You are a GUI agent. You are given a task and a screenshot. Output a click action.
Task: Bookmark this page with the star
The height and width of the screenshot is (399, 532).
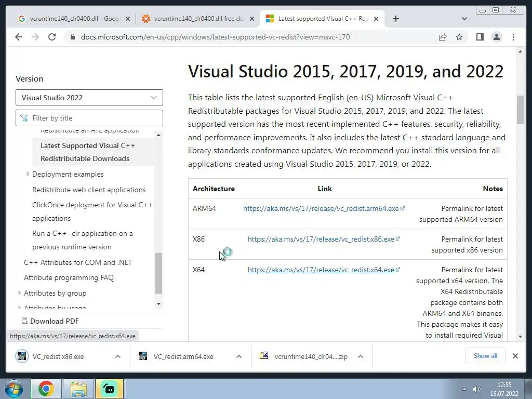coord(459,37)
